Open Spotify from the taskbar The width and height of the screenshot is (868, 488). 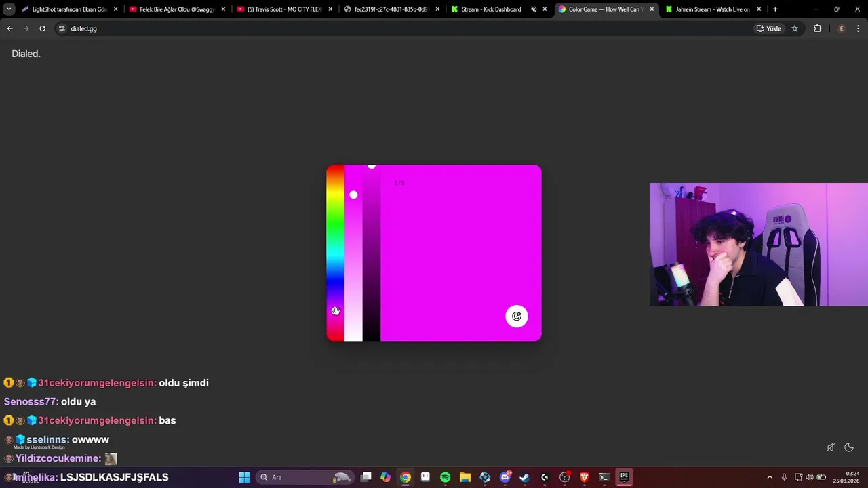click(x=446, y=477)
